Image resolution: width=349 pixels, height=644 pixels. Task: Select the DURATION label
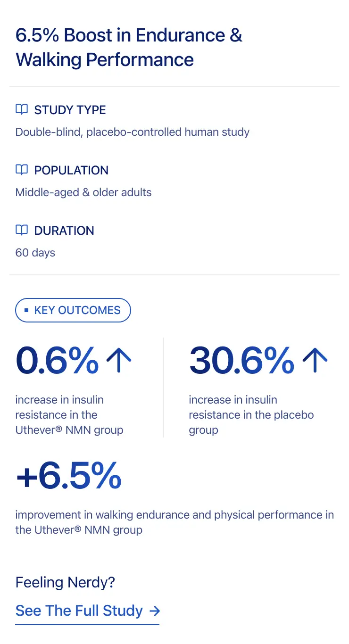(x=64, y=231)
